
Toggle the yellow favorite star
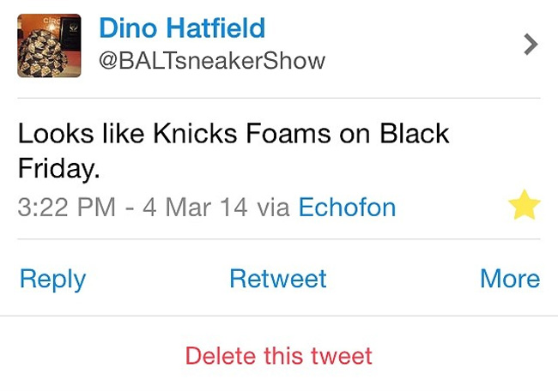(x=525, y=204)
